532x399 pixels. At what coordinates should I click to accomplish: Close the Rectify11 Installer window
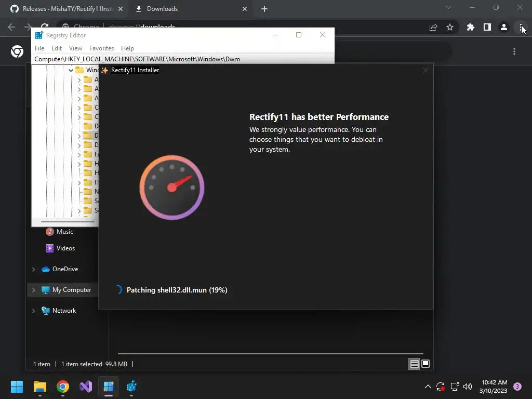coord(425,70)
